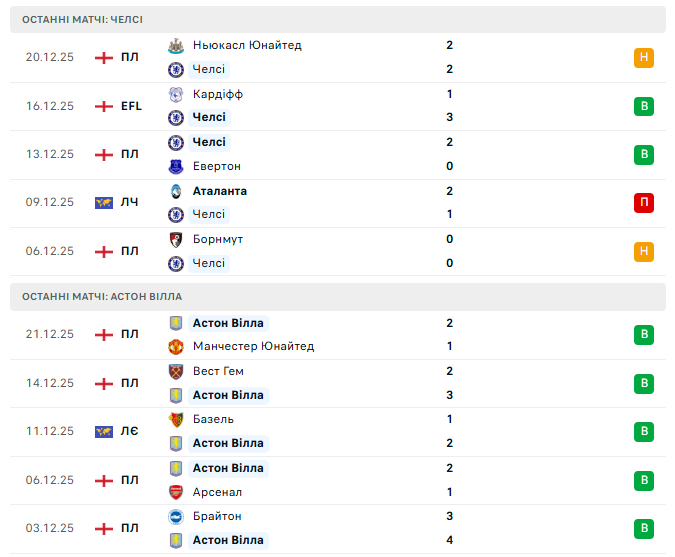
Task: Click the Champions League icon next to ЛЧ
Action: [x=103, y=202]
